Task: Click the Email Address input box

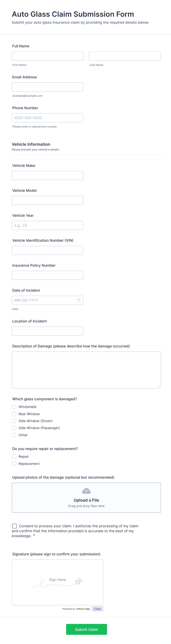Action: point(48,87)
